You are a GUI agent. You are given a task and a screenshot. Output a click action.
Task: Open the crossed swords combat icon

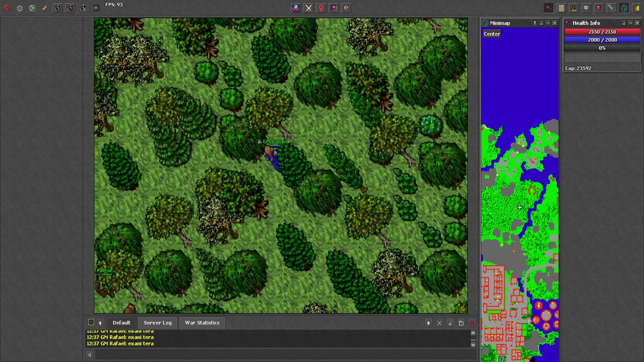[x=308, y=8]
